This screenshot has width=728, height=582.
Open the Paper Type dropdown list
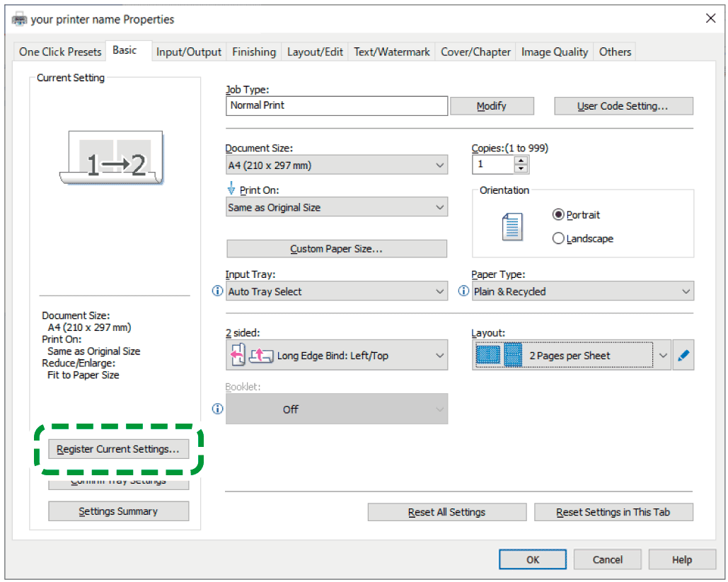[x=582, y=291]
